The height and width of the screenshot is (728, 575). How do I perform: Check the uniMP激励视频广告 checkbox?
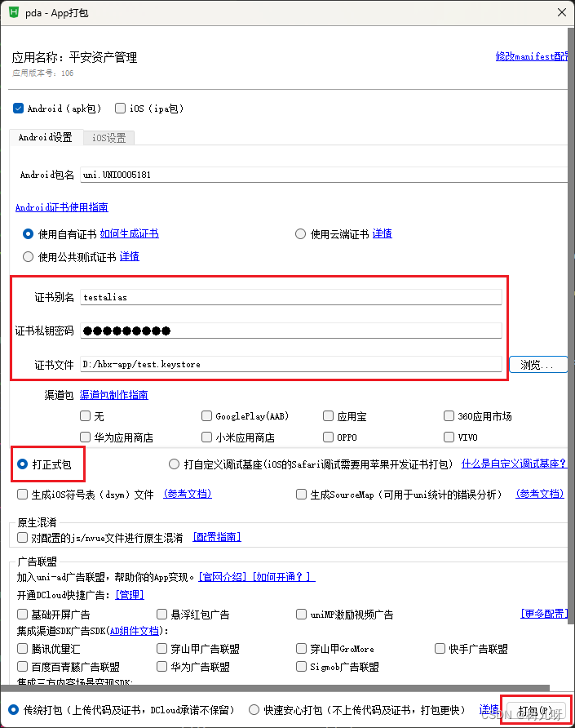pos(301,615)
